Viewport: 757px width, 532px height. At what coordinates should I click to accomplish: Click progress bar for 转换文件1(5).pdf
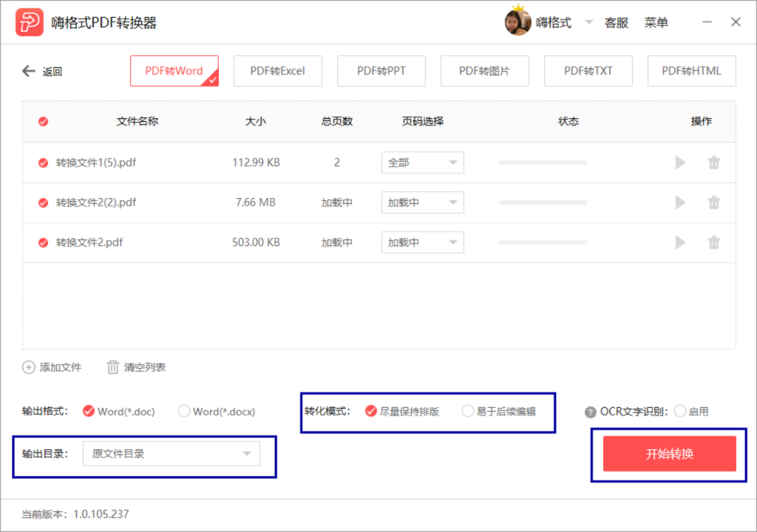pos(543,163)
